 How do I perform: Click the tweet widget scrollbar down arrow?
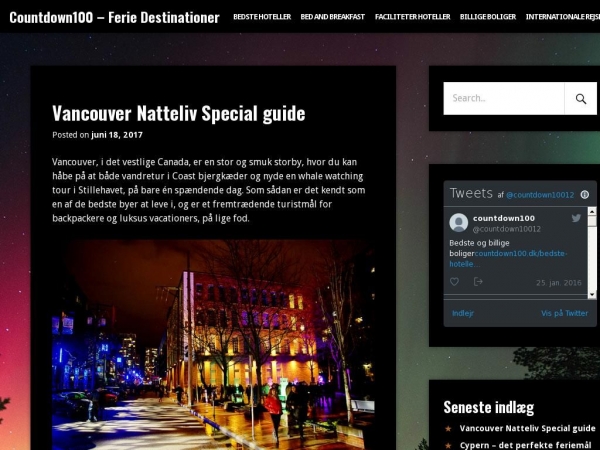coord(592,294)
